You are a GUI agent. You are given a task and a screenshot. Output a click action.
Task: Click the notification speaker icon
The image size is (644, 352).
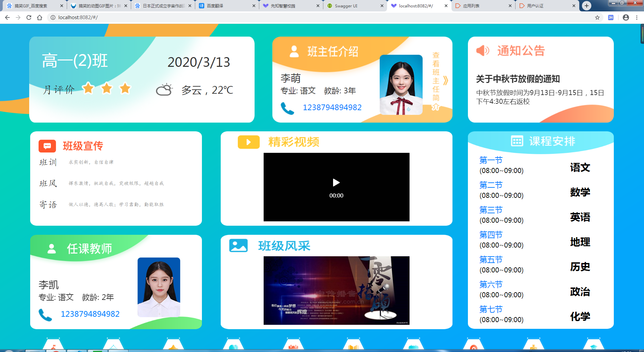coord(483,51)
